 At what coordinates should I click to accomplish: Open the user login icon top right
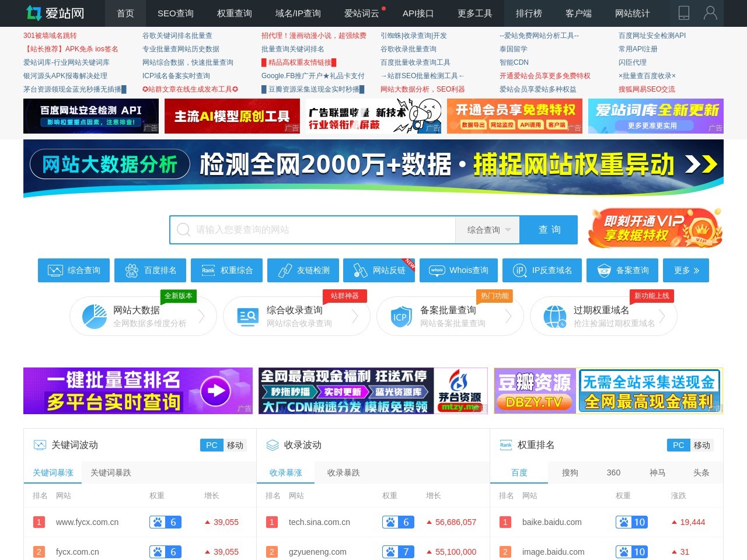[x=710, y=13]
